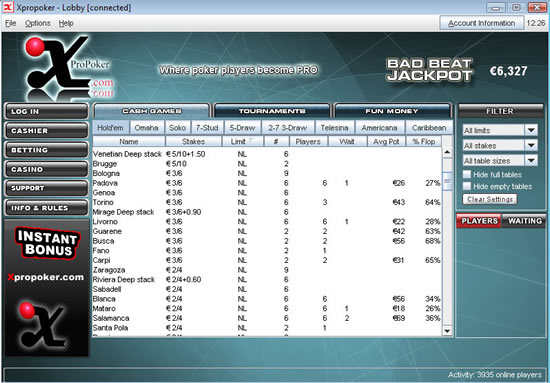
Task: Switch to the Tournaments tab
Action: tap(272, 111)
